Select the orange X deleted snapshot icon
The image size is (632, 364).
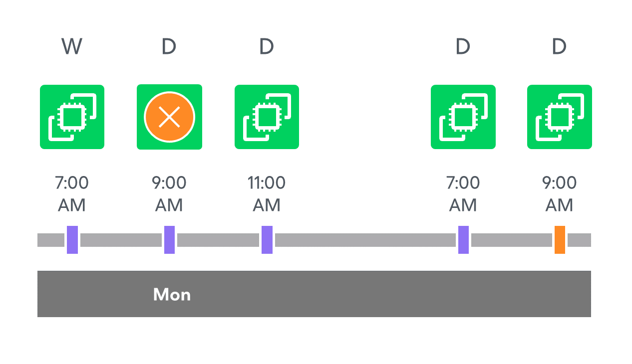click(169, 117)
